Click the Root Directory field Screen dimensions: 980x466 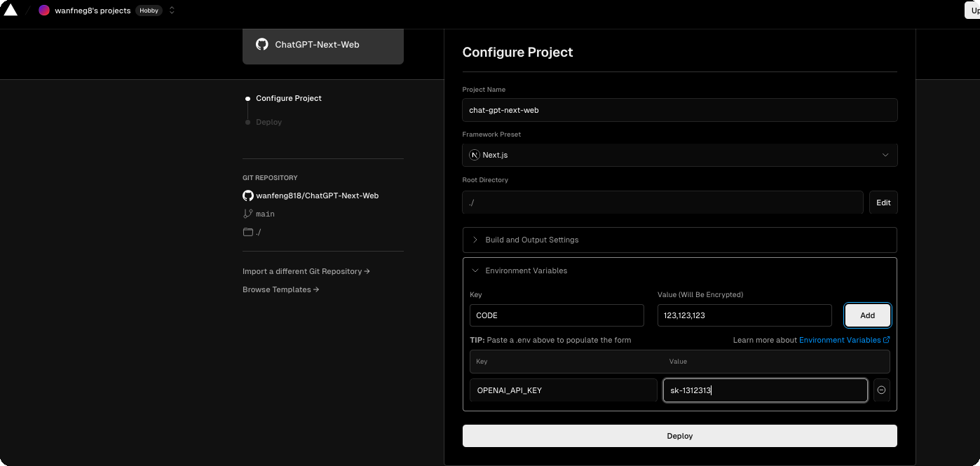663,203
